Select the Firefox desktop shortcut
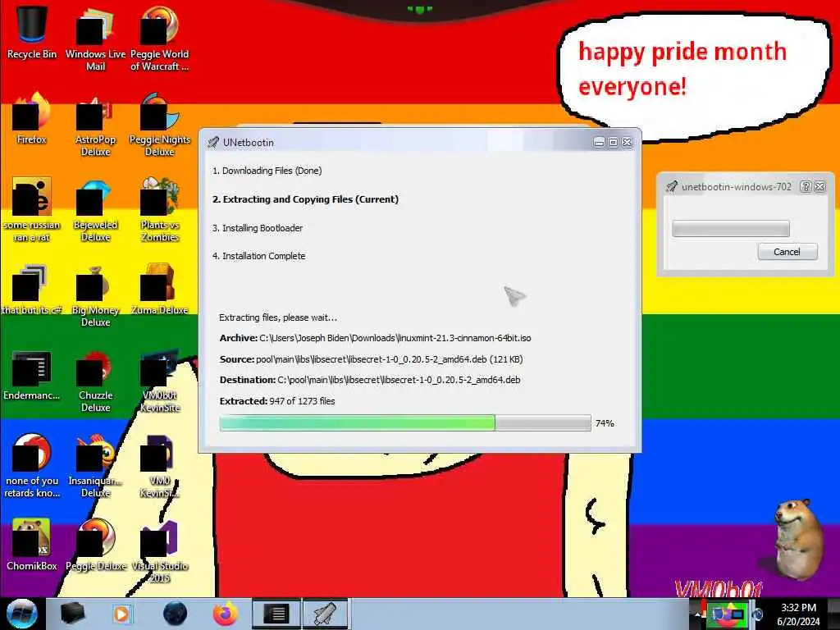 coord(32,118)
